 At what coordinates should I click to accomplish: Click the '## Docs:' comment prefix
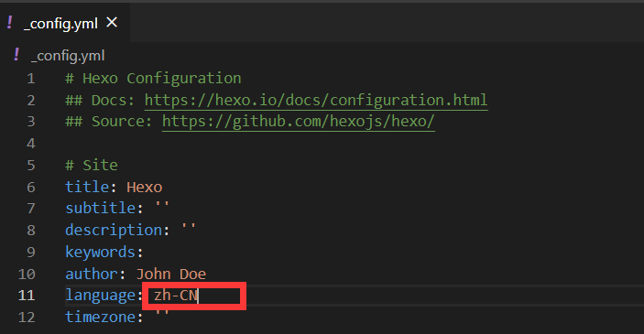[100, 100]
